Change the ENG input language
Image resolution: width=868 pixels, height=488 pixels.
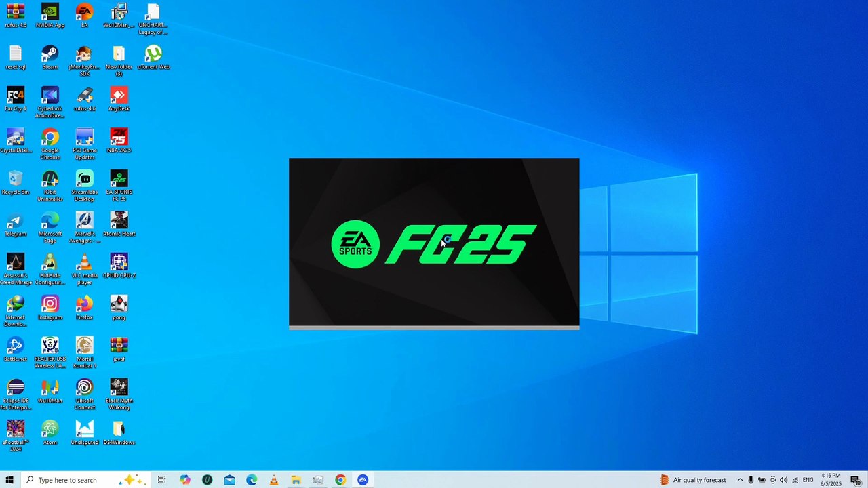coord(808,480)
